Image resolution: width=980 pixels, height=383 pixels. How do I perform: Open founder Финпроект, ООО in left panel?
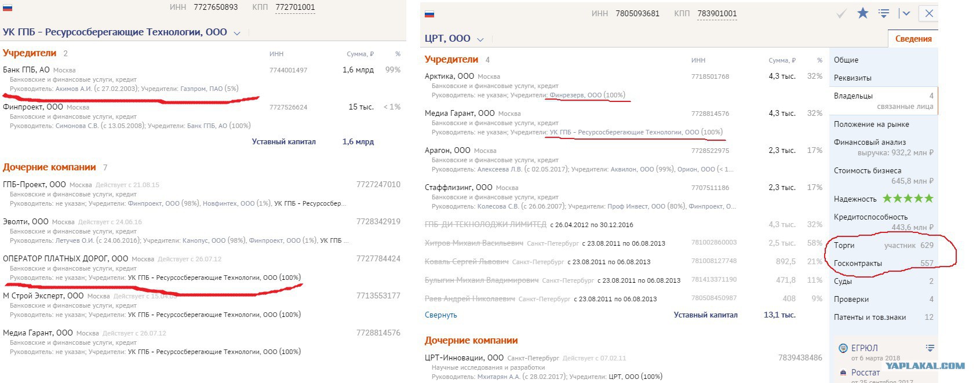point(33,107)
